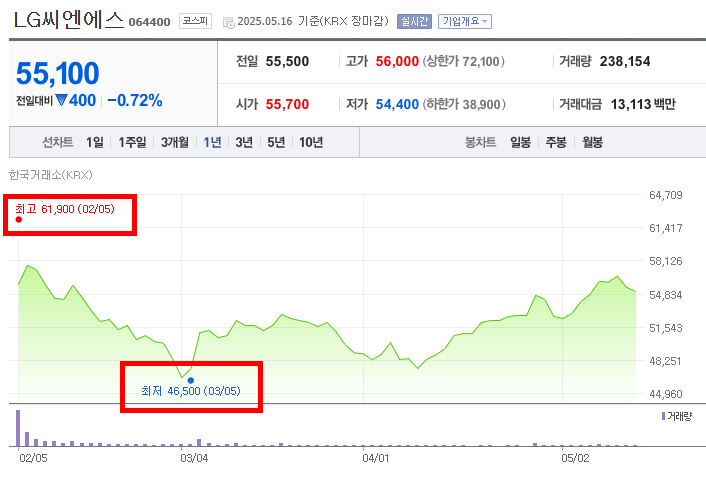Click the purple 거래량 legend marker
The height and width of the screenshot is (477, 706).
663,416
